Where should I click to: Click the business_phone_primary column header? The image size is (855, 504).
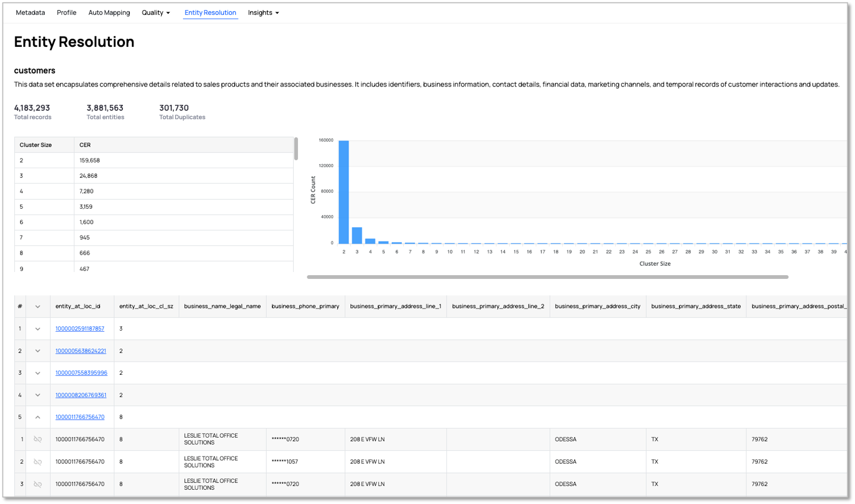pos(305,306)
